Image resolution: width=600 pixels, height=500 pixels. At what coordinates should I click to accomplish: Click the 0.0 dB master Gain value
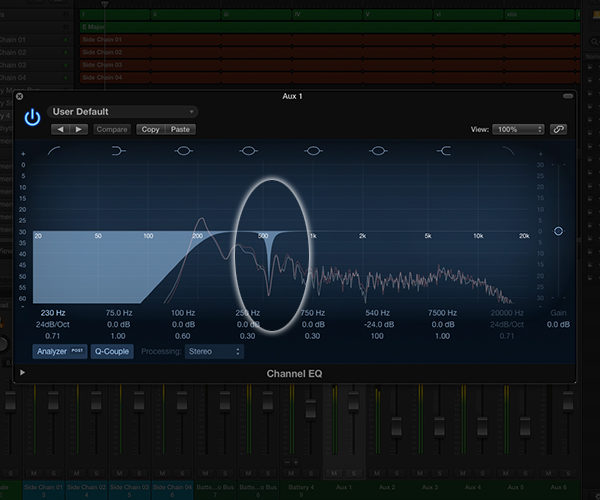click(x=558, y=324)
